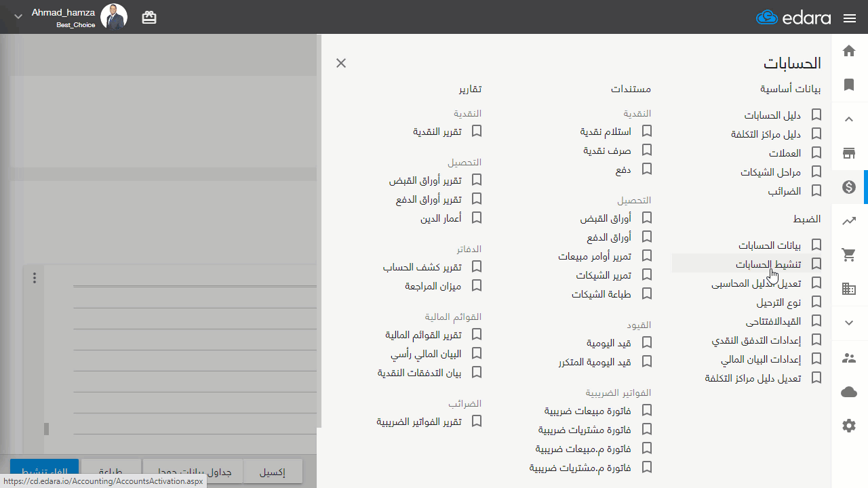Open الضرائب under بيانات أساسية
Viewport: 868px width, 488px height.
(785, 191)
